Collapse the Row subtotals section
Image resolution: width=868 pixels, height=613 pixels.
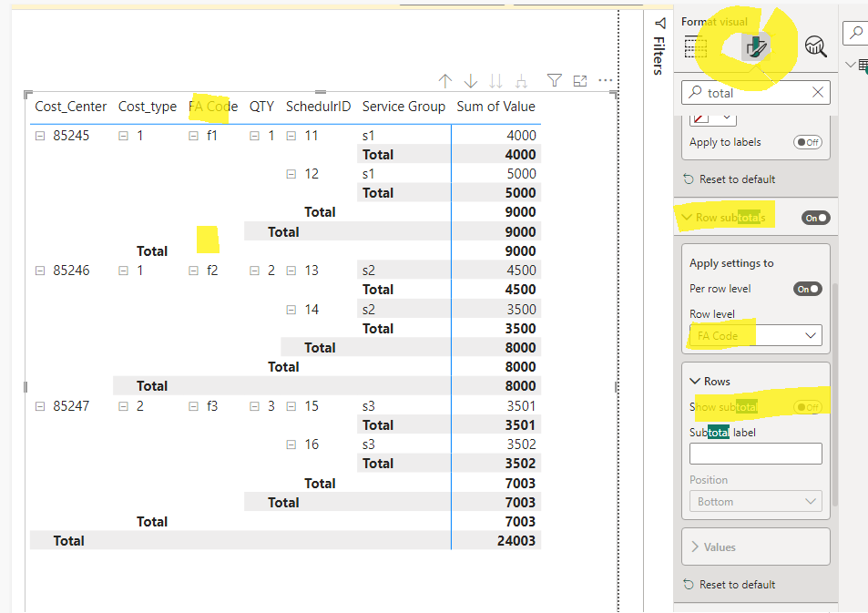pos(687,218)
